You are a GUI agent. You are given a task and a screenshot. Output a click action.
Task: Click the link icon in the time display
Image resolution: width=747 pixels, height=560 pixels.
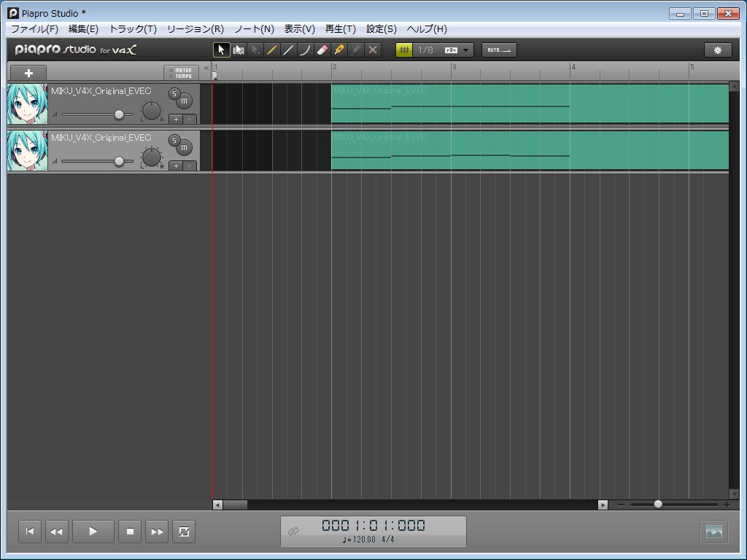click(x=293, y=531)
